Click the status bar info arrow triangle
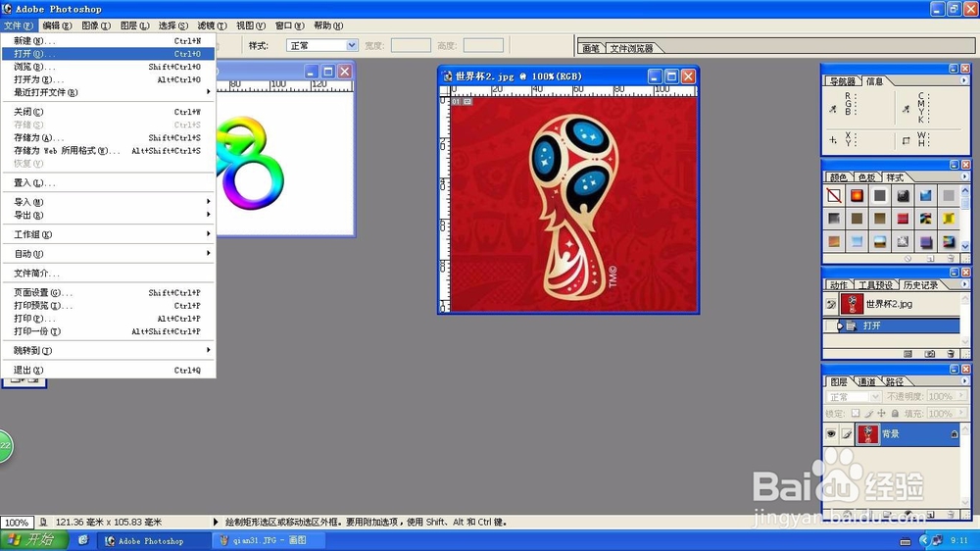Screen dimensions: 980x551 pos(216,522)
